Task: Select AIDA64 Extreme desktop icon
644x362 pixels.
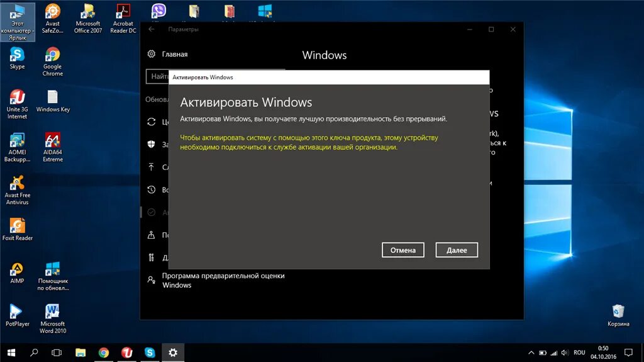Action: point(53,147)
